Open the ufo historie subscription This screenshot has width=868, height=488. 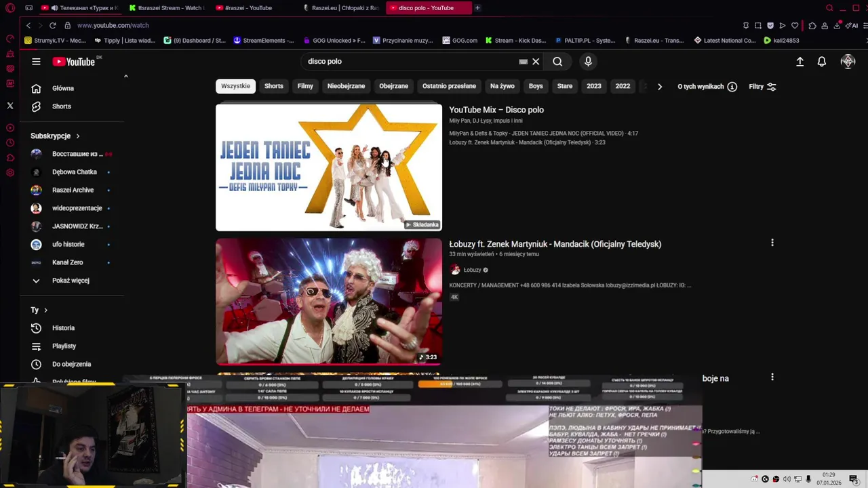click(73, 244)
